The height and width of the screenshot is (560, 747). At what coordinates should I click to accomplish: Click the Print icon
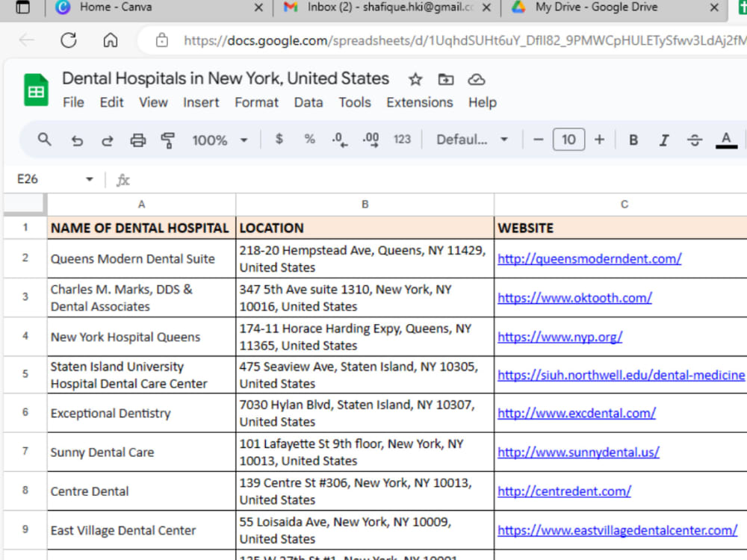(x=137, y=140)
